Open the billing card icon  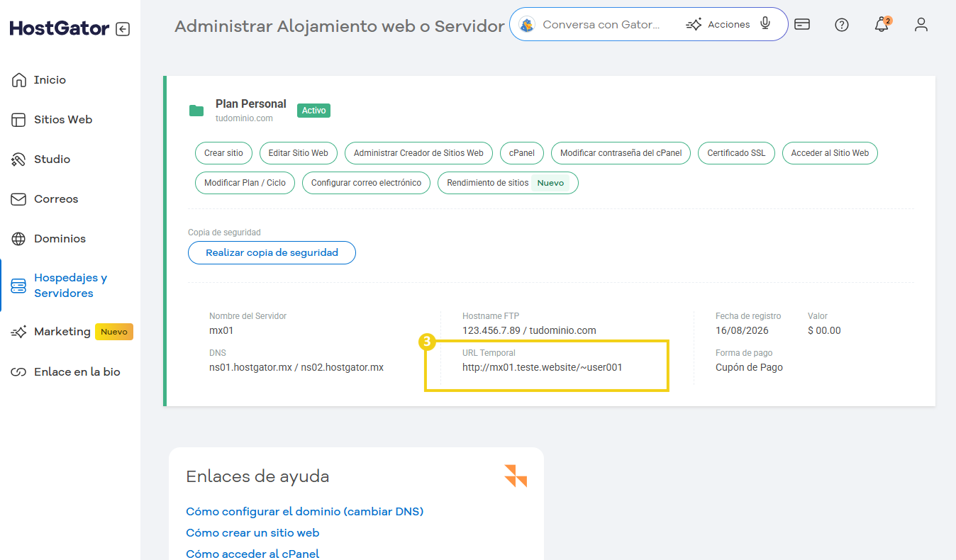pos(802,25)
